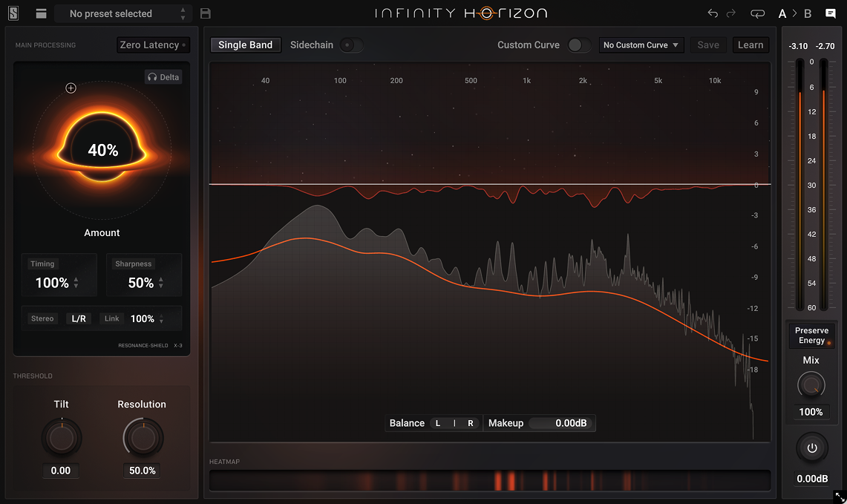
Task: Open the No Custom Curve dropdown
Action: 641,45
